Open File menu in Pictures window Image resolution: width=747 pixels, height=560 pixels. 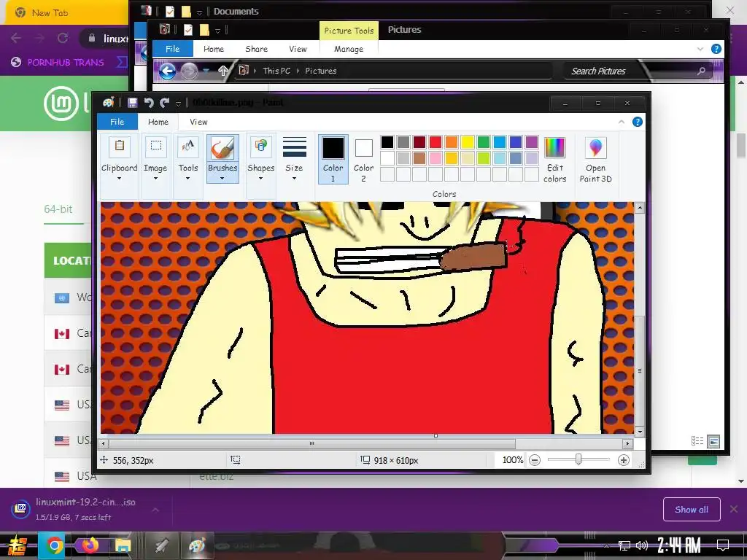click(x=172, y=49)
